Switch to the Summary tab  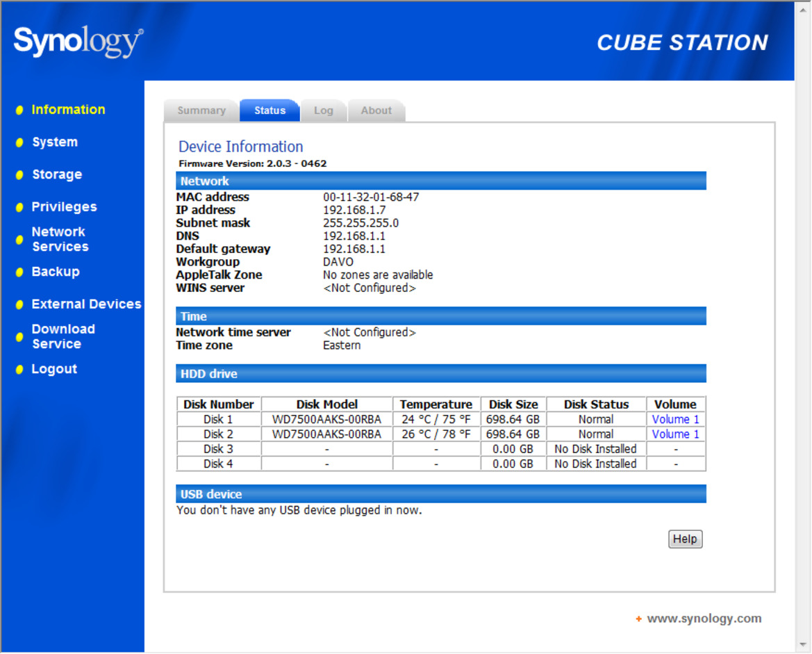pyautogui.click(x=201, y=111)
